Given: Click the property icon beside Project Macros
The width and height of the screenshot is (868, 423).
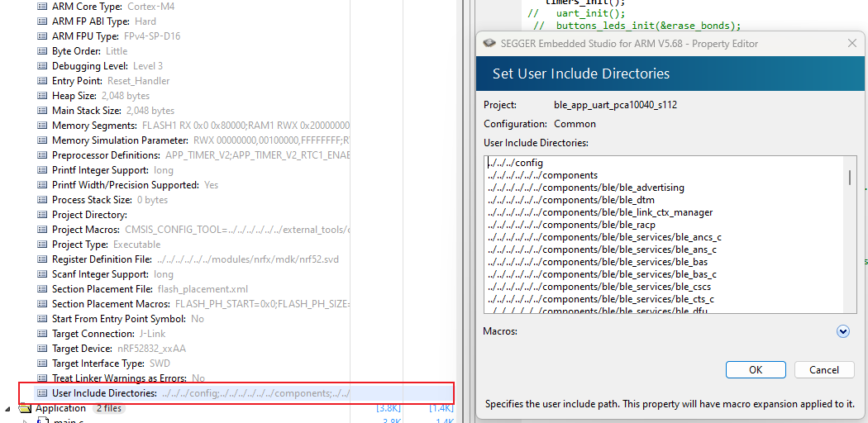Looking at the screenshot, I should (41, 230).
